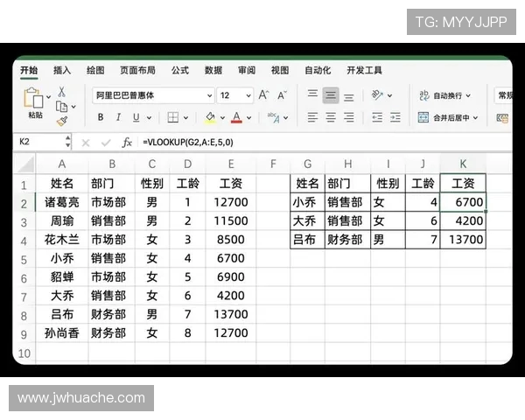
Task: Expand the borders dropdown arrow
Action: [x=185, y=117]
